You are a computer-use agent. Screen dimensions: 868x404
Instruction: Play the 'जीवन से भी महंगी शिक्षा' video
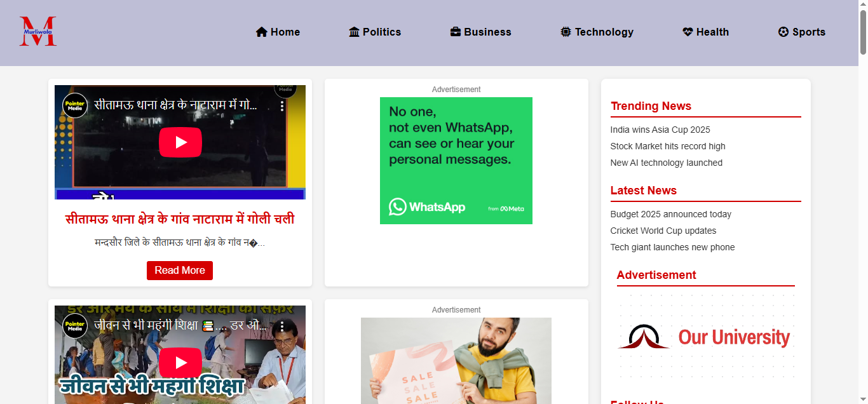click(x=180, y=363)
